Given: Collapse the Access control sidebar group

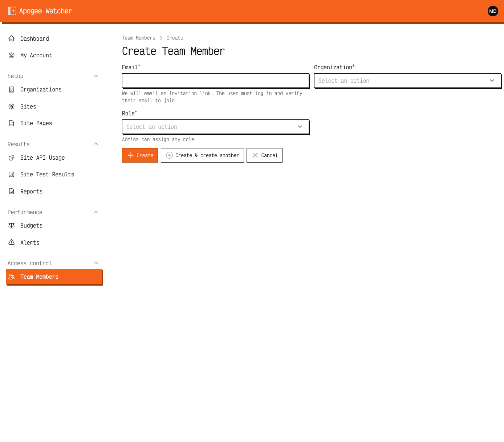Looking at the screenshot, I should pos(96,263).
